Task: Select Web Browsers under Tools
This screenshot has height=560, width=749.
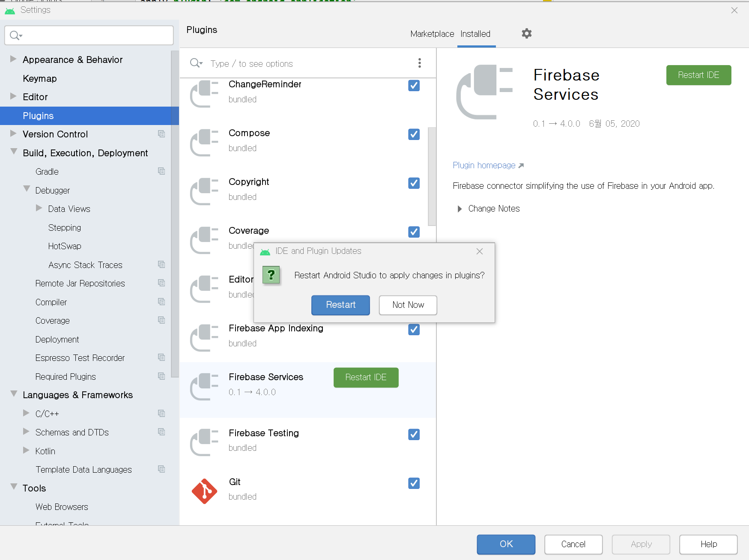Action: pyautogui.click(x=62, y=507)
